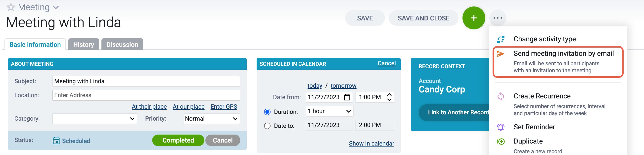
Task: Select the Date to radio button
Action: click(267, 126)
